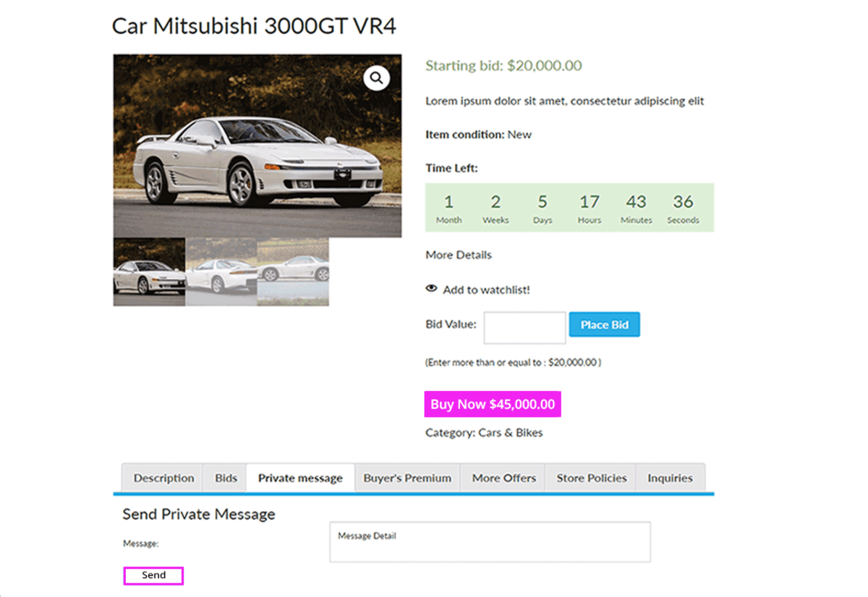Select the Private message tab
The width and height of the screenshot is (868, 597).
tap(300, 478)
